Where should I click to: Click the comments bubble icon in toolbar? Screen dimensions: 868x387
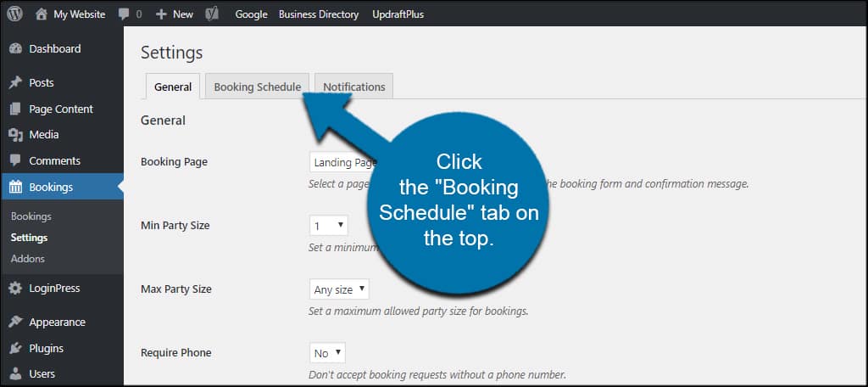coord(125,14)
